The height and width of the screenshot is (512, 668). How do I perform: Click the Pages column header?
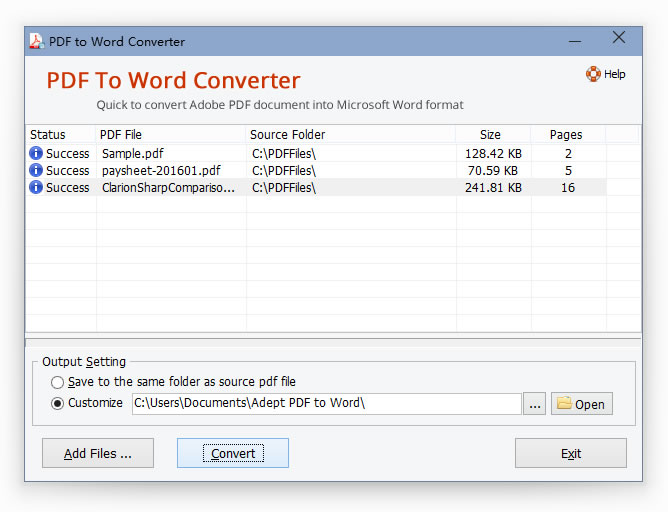[x=566, y=134]
